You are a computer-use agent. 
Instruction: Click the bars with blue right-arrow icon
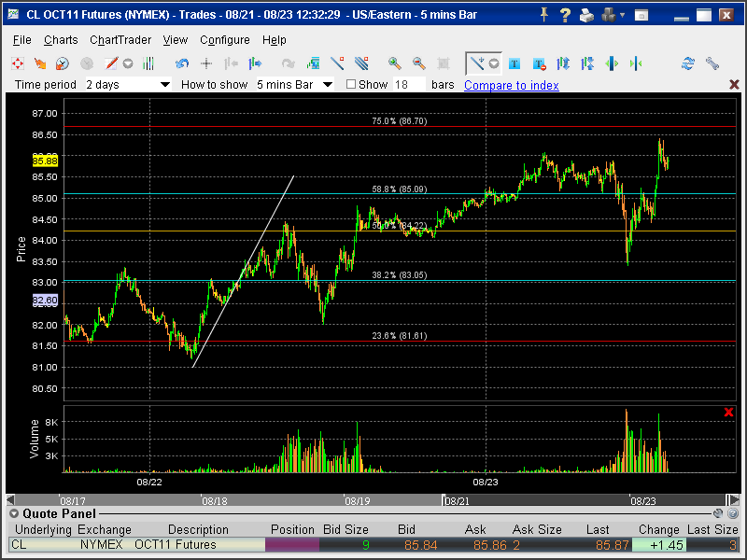(x=255, y=63)
